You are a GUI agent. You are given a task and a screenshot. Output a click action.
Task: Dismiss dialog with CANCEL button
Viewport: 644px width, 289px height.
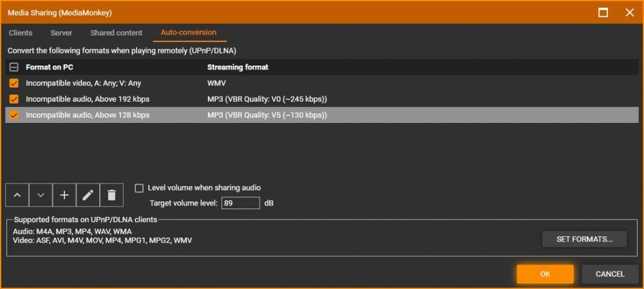coord(610,274)
